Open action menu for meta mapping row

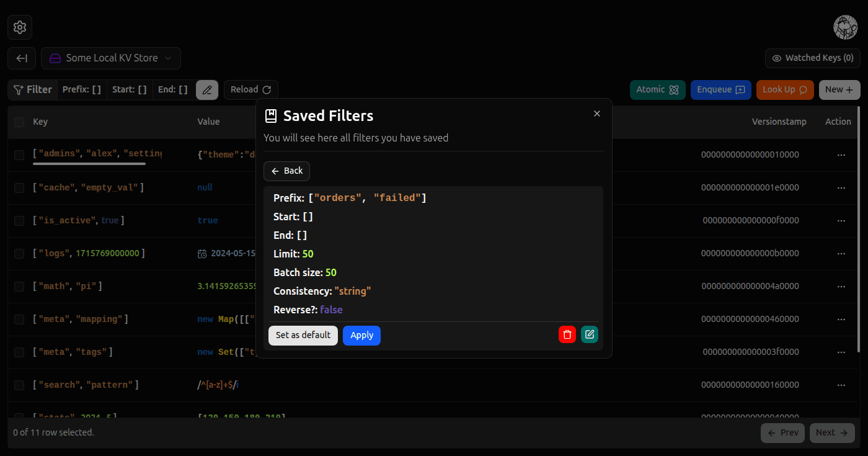841,320
